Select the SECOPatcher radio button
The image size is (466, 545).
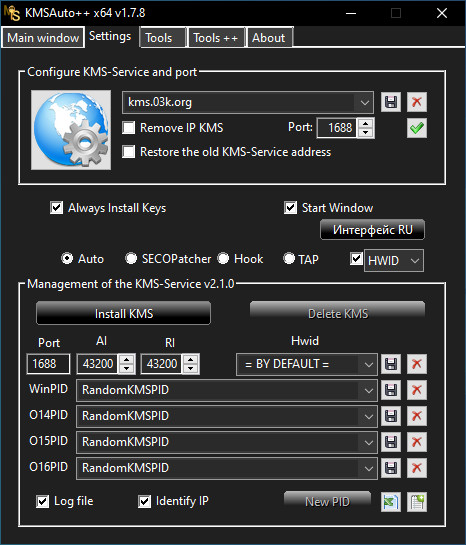pos(131,259)
